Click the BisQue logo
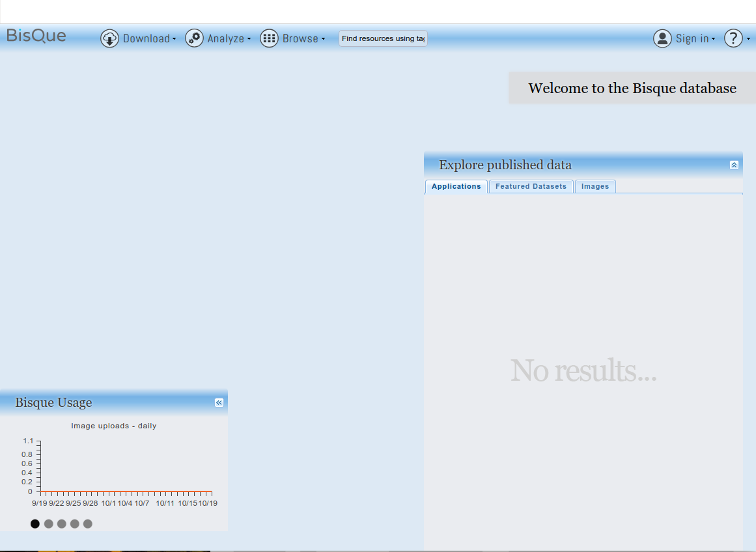756x552 pixels. (36, 36)
